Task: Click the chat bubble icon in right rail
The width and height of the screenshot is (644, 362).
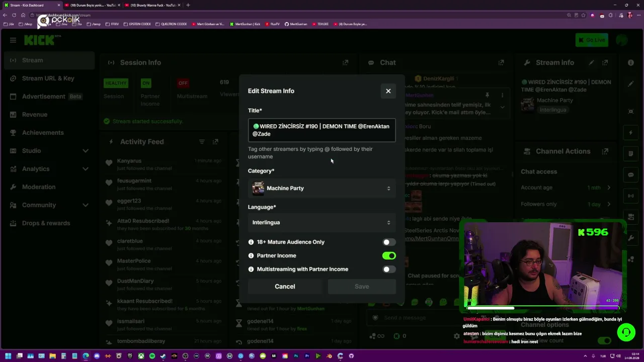Action: 631,175
